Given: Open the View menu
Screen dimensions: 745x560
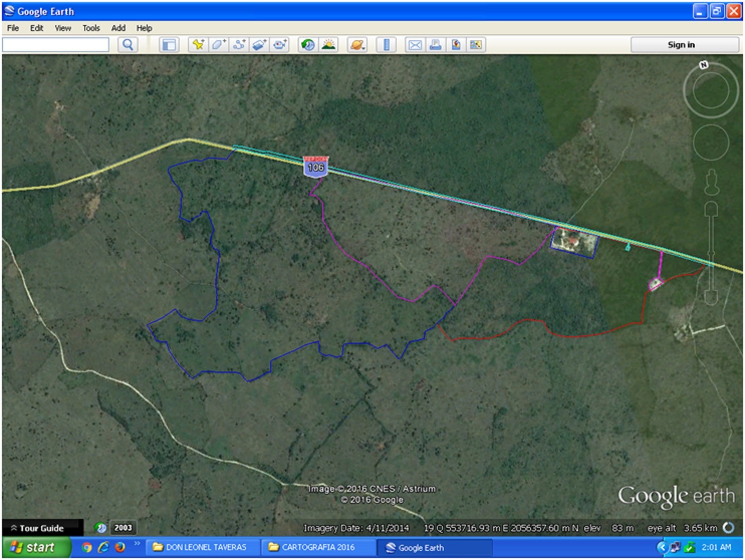Looking at the screenshot, I should [63, 28].
